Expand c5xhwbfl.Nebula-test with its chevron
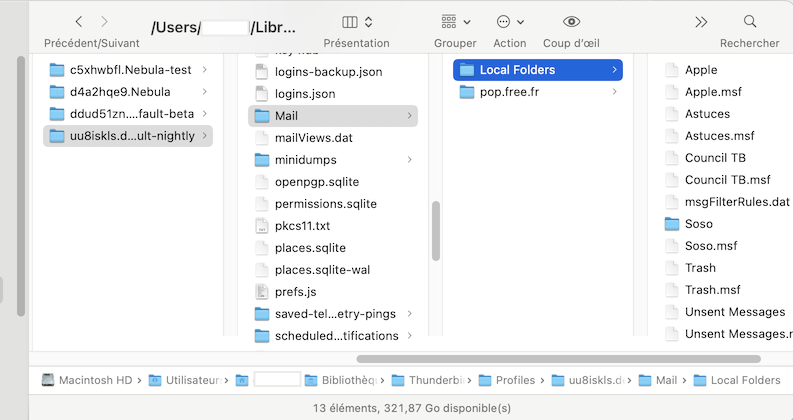793x420 pixels. 205,69
